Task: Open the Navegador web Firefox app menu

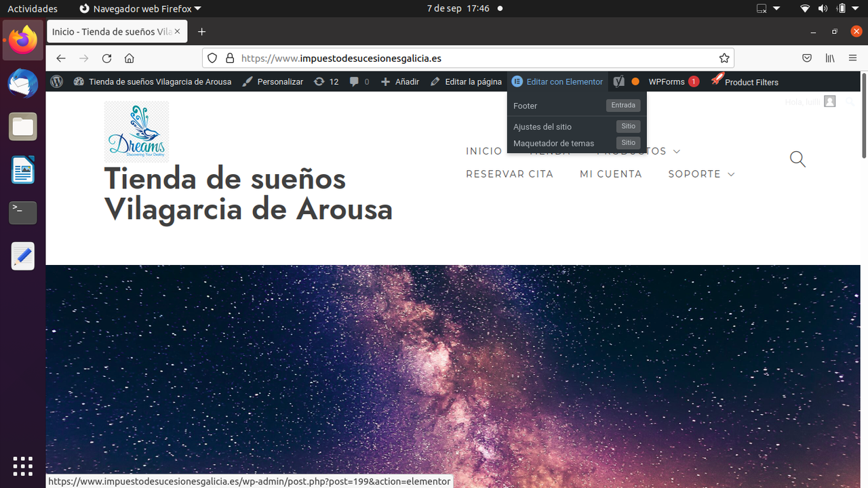Action: pyautogui.click(x=140, y=9)
